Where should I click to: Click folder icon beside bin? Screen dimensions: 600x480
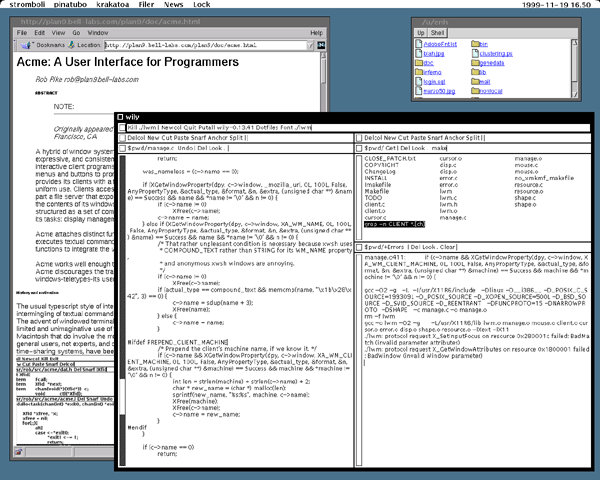[475, 44]
